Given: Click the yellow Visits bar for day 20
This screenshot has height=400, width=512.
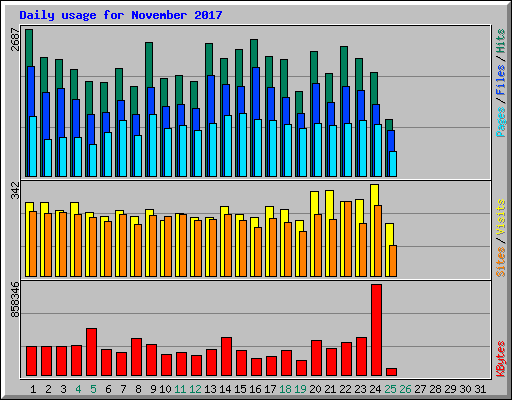Looking at the screenshot, I should pyautogui.click(x=314, y=203).
